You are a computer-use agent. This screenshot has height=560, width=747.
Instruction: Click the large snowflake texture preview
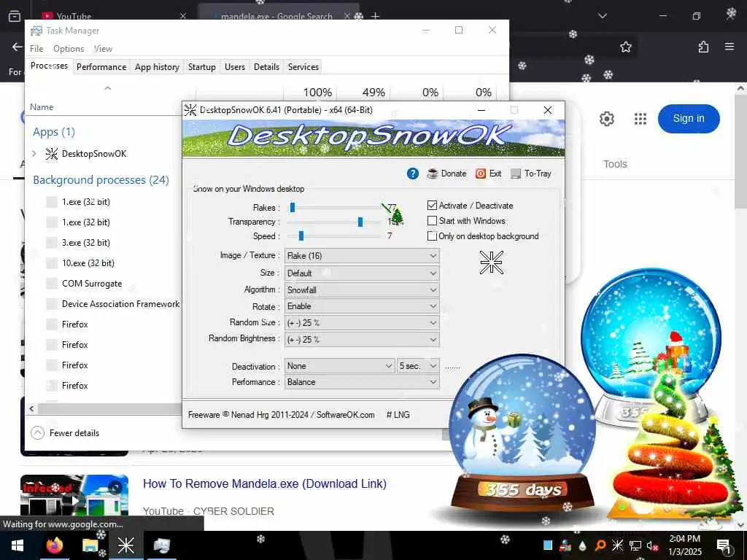click(491, 262)
